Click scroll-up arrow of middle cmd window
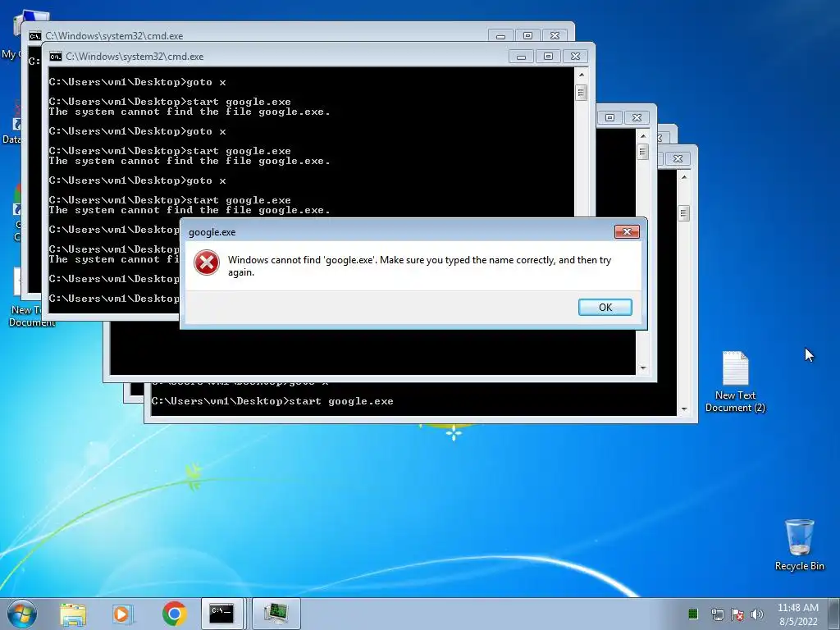 [643, 136]
